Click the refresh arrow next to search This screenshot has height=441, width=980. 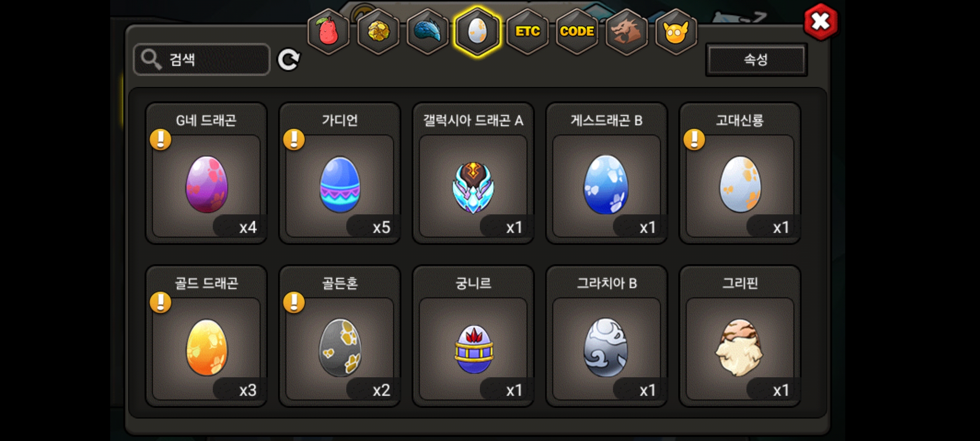click(289, 60)
